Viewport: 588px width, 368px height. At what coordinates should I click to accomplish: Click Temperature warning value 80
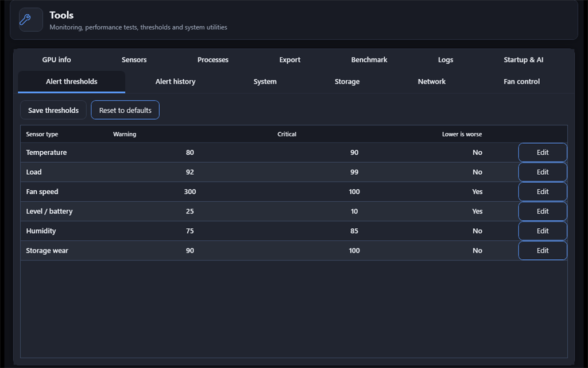(x=189, y=152)
